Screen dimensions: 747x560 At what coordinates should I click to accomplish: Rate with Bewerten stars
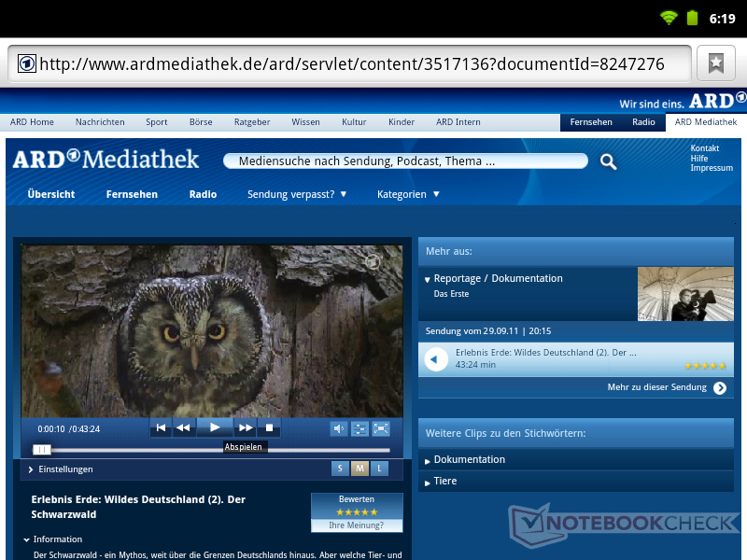pyautogui.click(x=357, y=512)
